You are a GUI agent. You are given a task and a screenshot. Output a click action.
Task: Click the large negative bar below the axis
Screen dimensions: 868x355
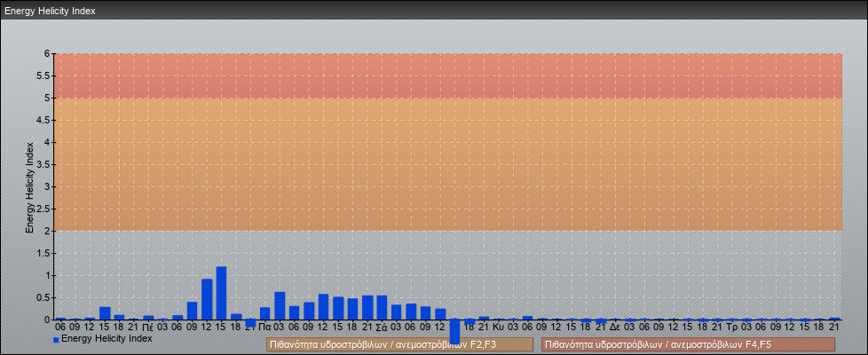pos(454,332)
